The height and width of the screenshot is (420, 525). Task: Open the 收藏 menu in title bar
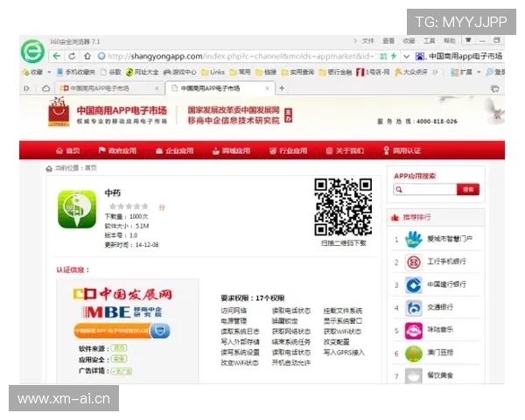coord(409,41)
